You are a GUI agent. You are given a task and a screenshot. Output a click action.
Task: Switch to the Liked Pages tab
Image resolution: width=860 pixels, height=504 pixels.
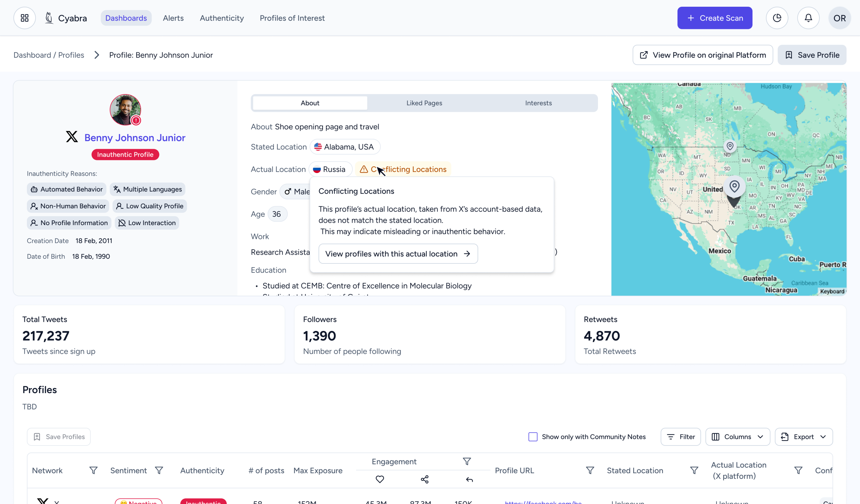(x=424, y=103)
